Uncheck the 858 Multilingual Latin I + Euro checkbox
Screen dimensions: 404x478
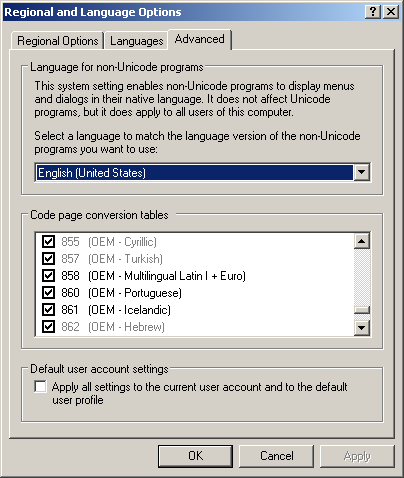(48, 276)
